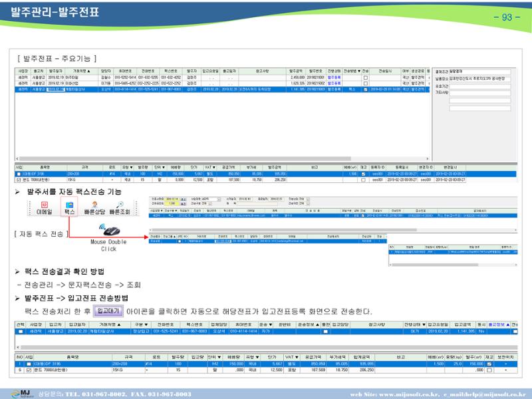This screenshot has width=532, height=399.
Task: Click the 유효기간 input field
Action: click(479, 86)
